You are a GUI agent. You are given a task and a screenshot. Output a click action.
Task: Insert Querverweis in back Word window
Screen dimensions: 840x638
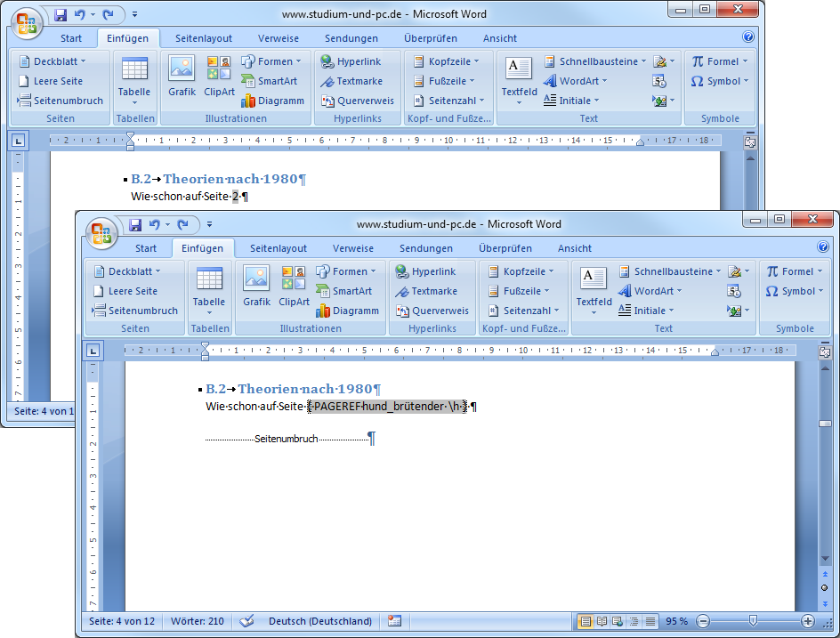point(357,101)
